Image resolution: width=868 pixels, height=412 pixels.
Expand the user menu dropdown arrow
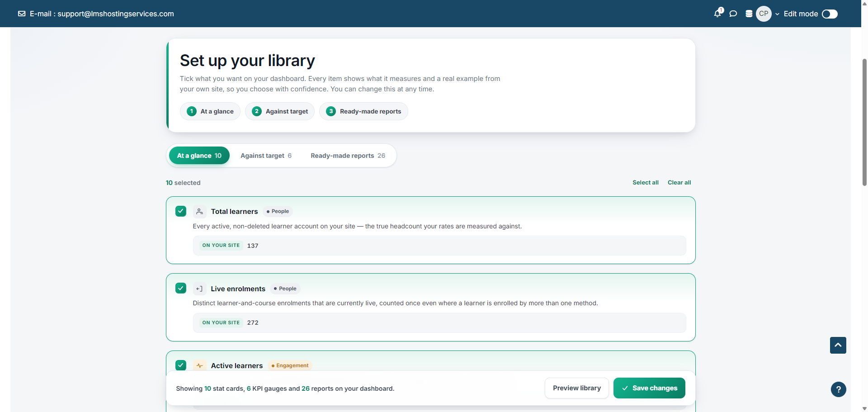[777, 14]
